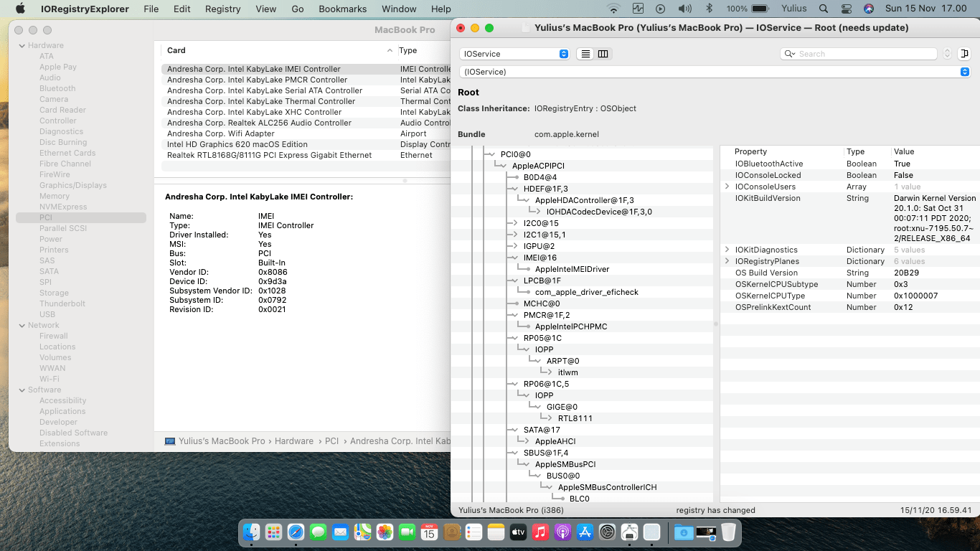
Task: Launch FaceTime from the Dock
Action: pos(407,532)
